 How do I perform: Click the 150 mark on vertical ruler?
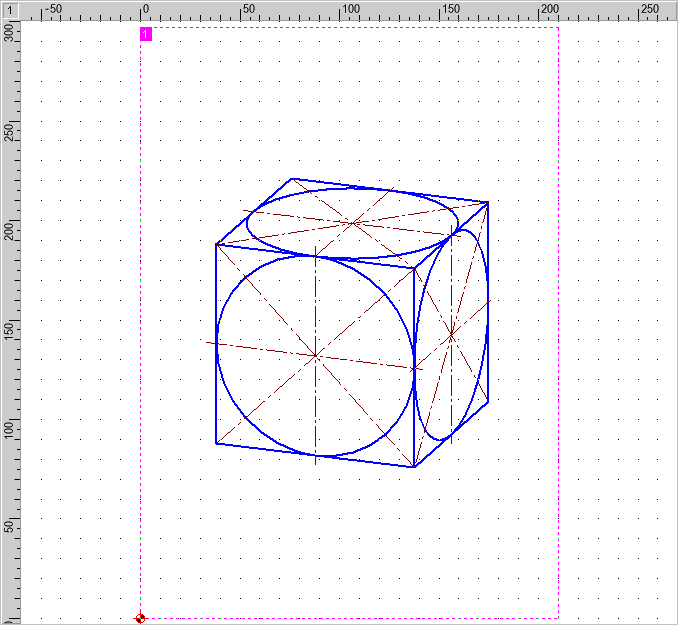9,330
